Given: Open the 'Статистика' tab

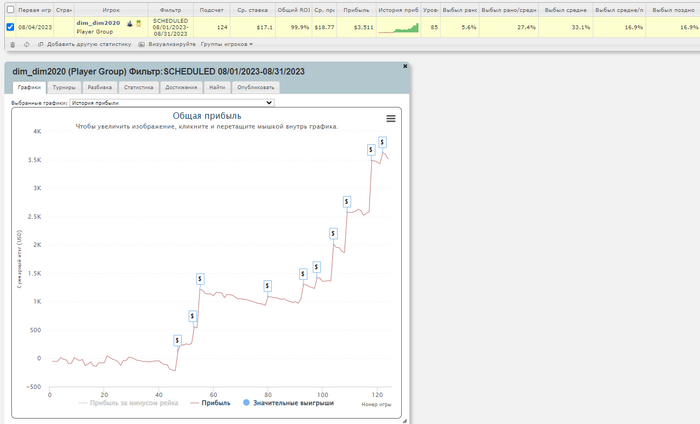Looking at the screenshot, I should point(138,87).
